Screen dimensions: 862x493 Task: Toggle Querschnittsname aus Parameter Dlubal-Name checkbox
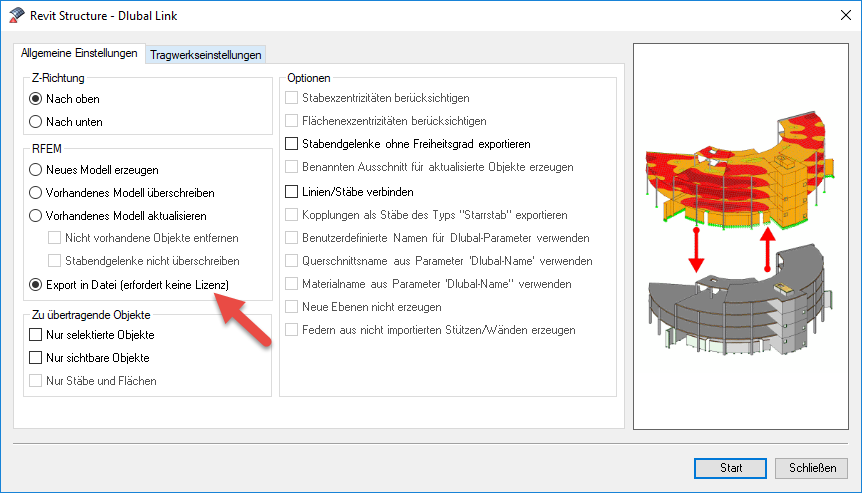(291, 261)
